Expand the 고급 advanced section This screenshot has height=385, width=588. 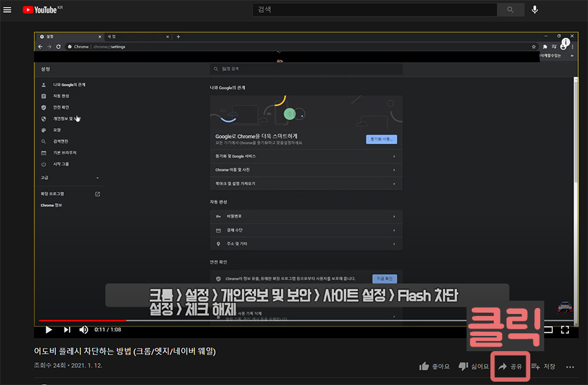(x=70, y=177)
